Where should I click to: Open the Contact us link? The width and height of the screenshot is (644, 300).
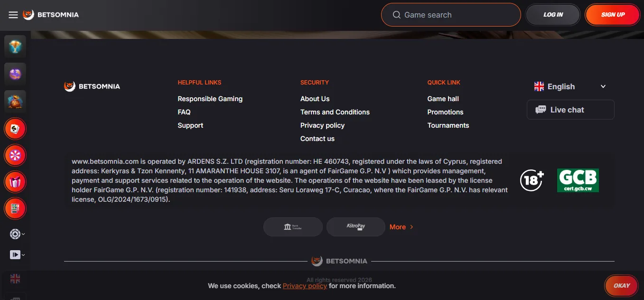[317, 139]
